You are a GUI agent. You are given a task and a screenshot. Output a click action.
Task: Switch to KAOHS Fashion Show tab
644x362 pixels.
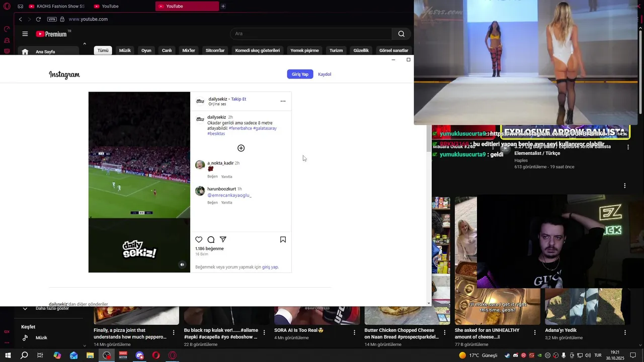[x=57, y=6]
